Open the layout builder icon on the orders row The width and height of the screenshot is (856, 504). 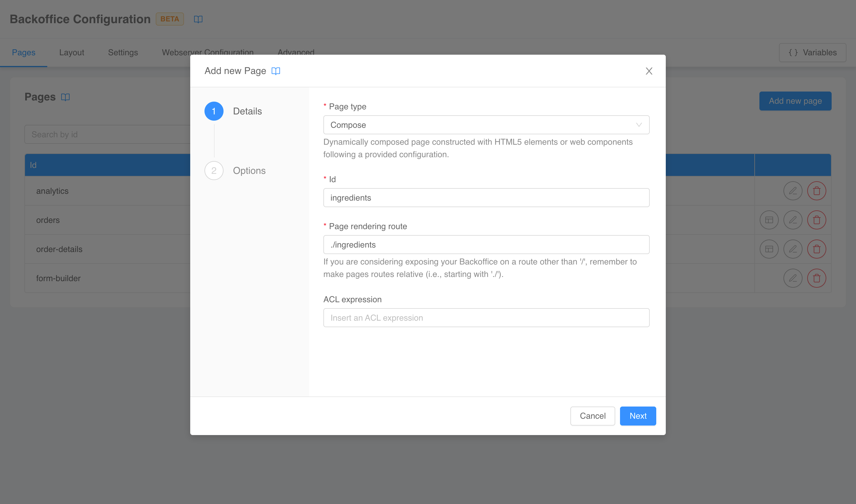[x=769, y=220]
